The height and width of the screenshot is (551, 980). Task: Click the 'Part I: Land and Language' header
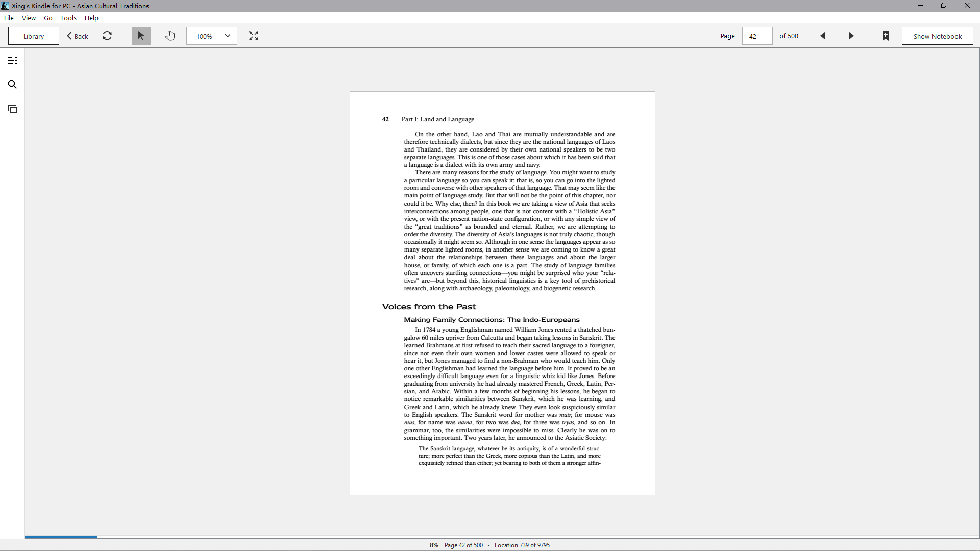(438, 119)
